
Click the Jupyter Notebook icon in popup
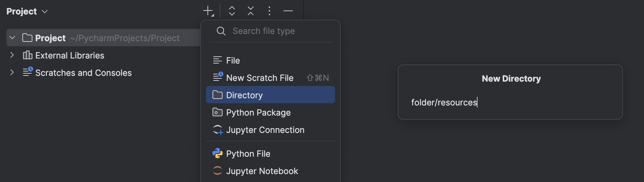point(218,171)
